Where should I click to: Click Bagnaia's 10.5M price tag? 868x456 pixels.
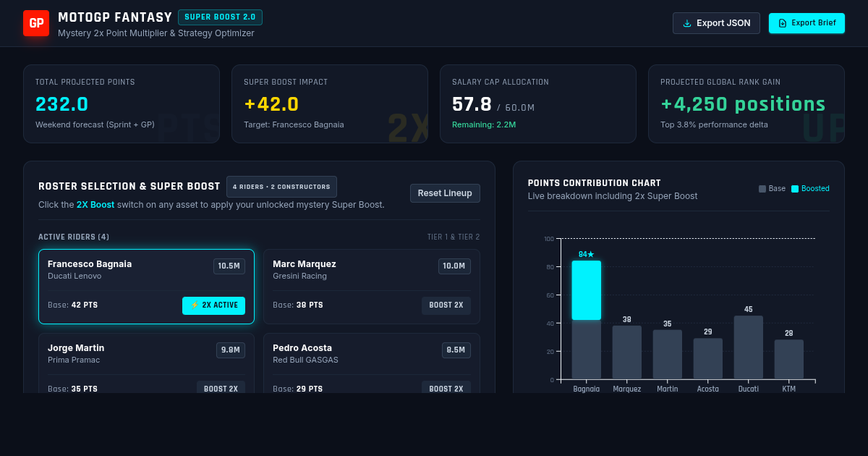[x=229, y=266]
